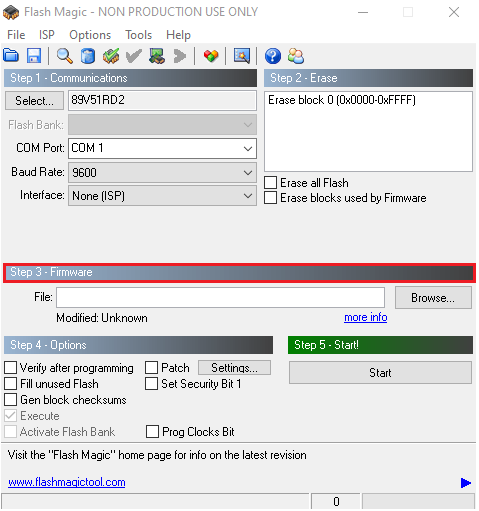Click the status counter showing 0

click(336, 501)
